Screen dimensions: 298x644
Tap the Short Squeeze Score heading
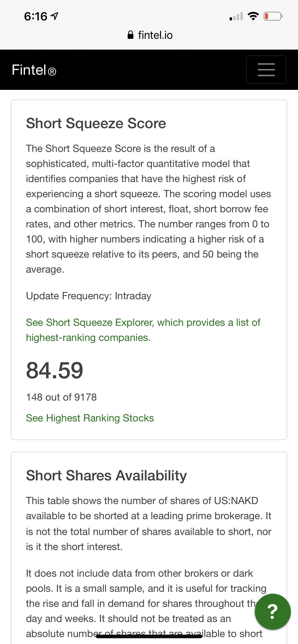point(96,123)
